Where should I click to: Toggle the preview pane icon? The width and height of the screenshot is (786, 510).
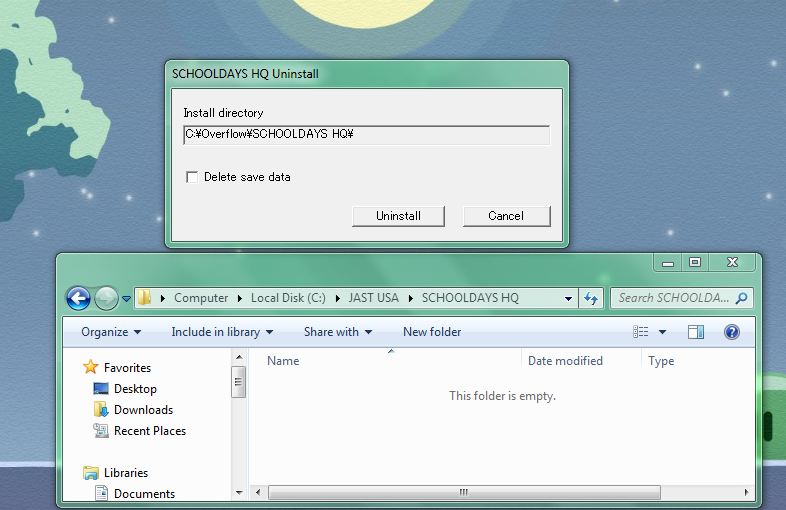[696, 332]
